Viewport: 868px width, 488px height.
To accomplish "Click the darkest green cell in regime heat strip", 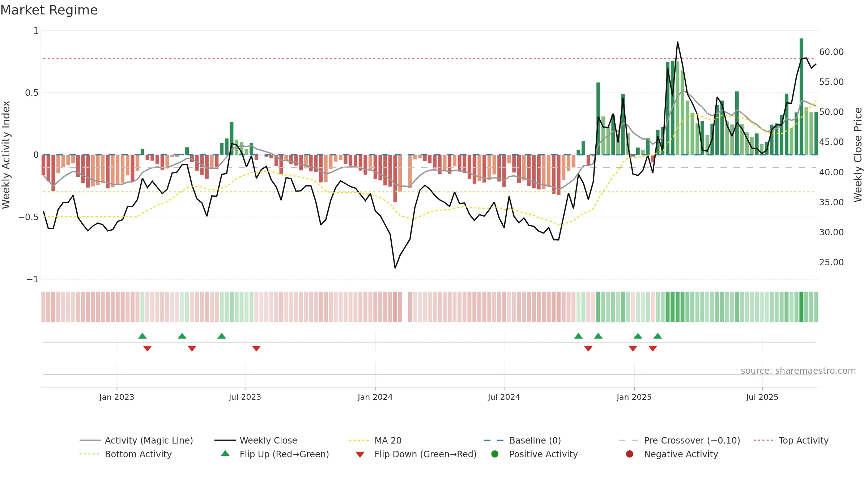I will 801,307.
